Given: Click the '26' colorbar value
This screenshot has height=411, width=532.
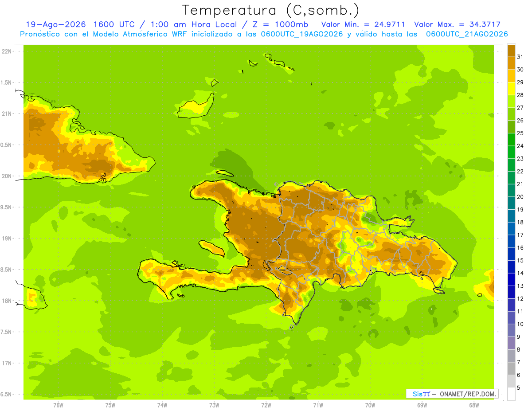Looking at the screenshot, I should click(x=520, y=120).
